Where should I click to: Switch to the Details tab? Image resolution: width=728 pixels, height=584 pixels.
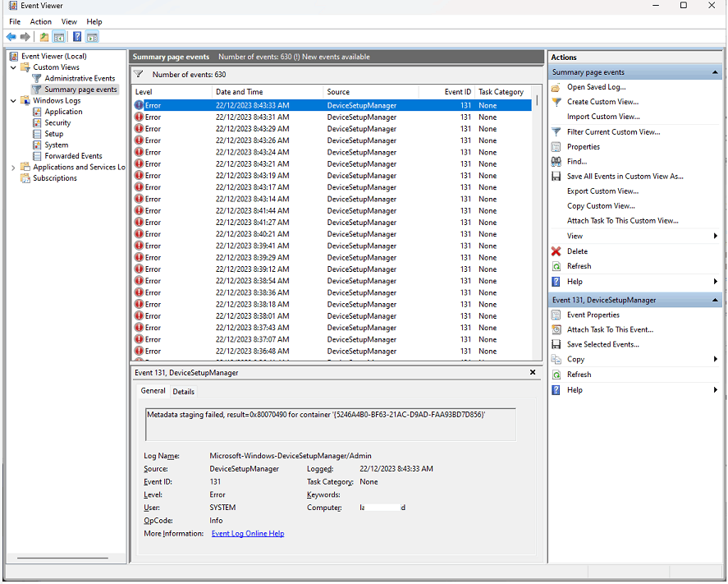[x=183, y=391]
